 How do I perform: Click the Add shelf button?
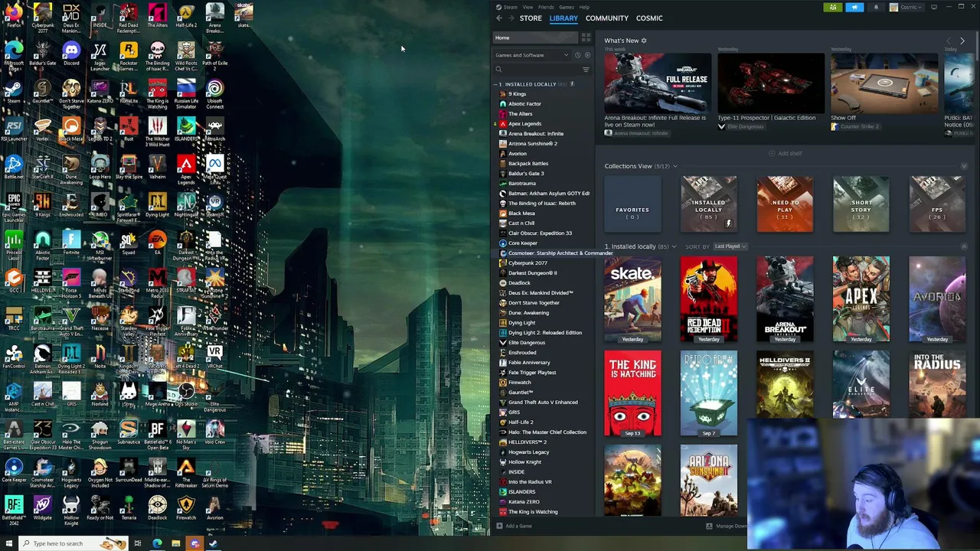(786, 153)
